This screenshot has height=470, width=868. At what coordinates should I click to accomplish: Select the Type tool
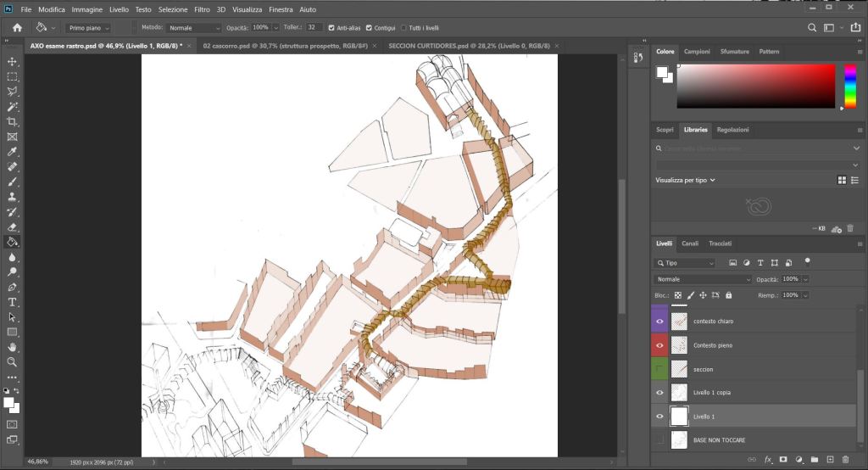coord(12,302)
